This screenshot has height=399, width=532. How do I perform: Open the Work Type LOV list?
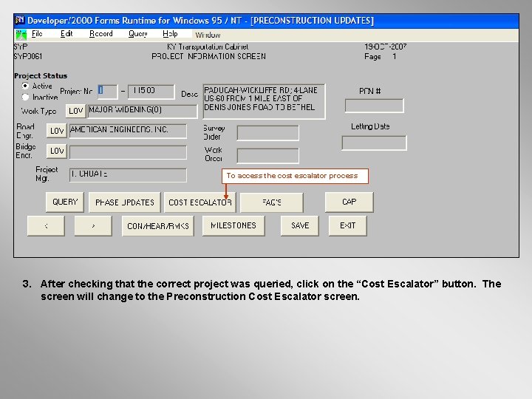tap(75, 111)
